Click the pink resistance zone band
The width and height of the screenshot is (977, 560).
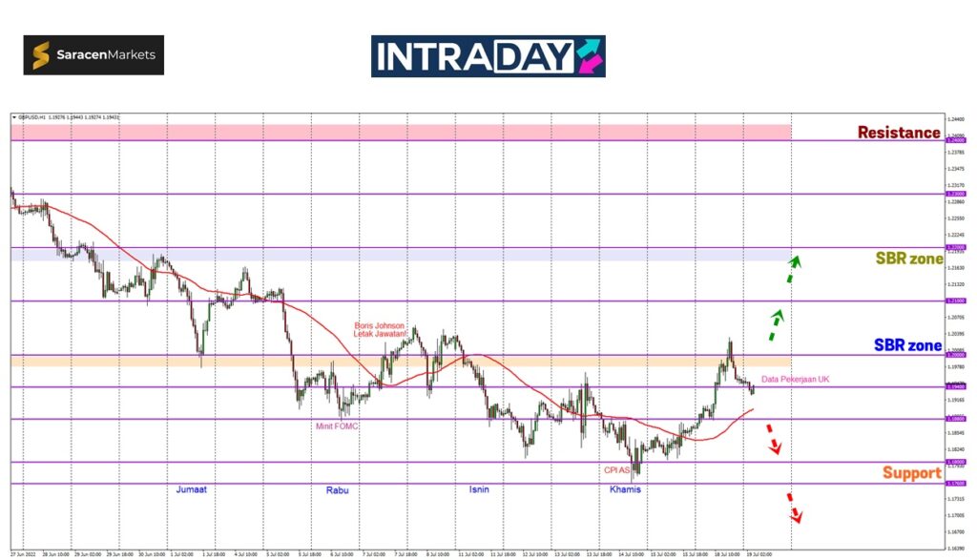(x=401, y=131)
